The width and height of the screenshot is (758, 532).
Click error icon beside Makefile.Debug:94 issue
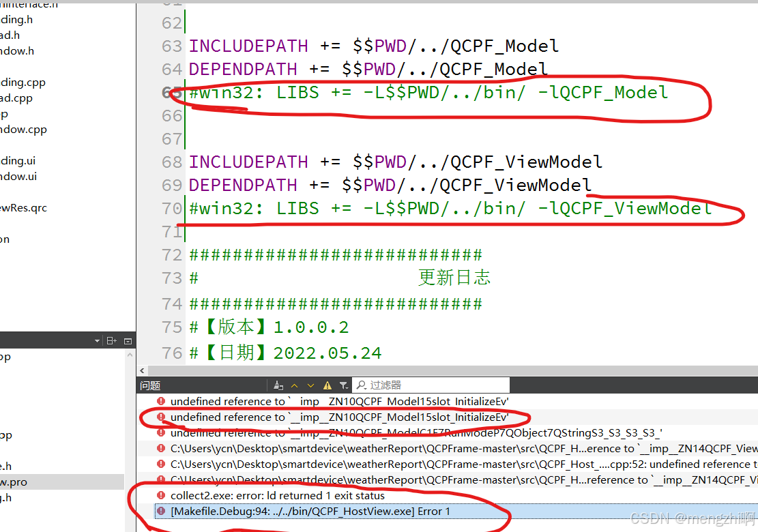pyautogui.click(x=161, y=511)
